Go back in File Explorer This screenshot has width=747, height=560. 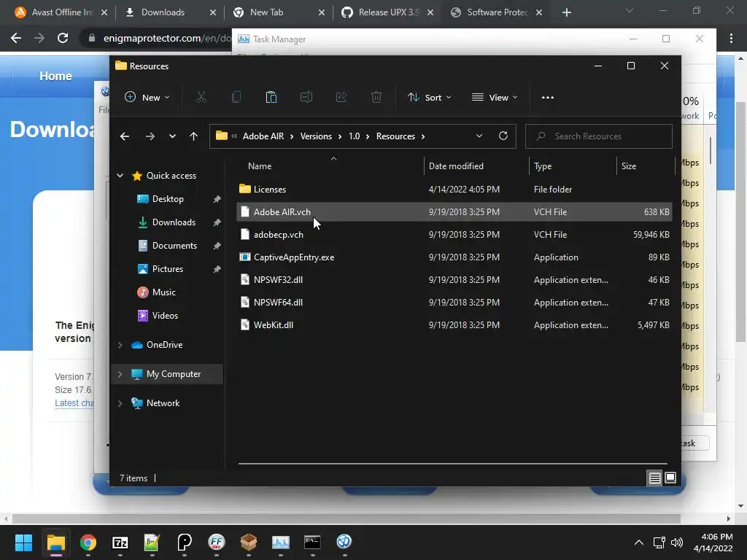pyautogui.click(x=125, y=136)
